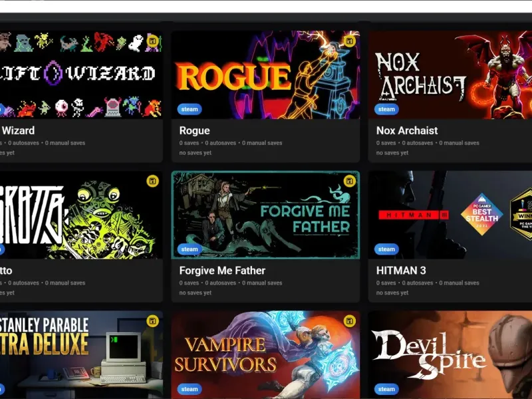Open the HITMAN 3 banner
Viewport: 532px width, 399px height.
(450, 215)
